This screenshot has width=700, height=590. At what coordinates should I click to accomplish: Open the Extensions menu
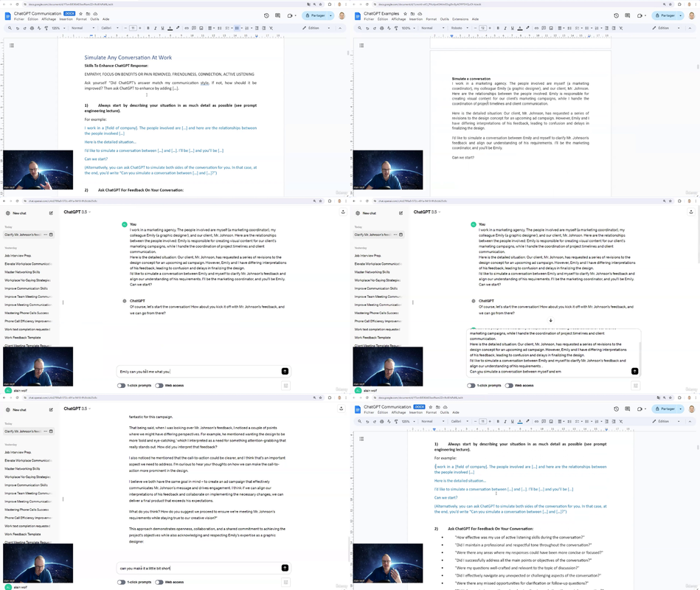coord(460,19)
